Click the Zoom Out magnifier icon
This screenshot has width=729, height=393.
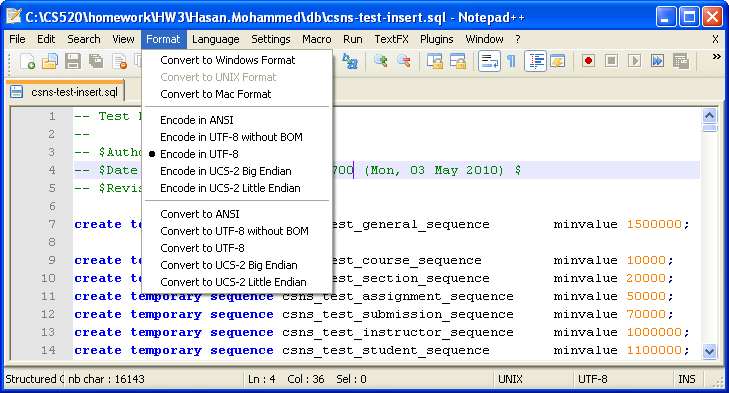click(x=404, y=61)
